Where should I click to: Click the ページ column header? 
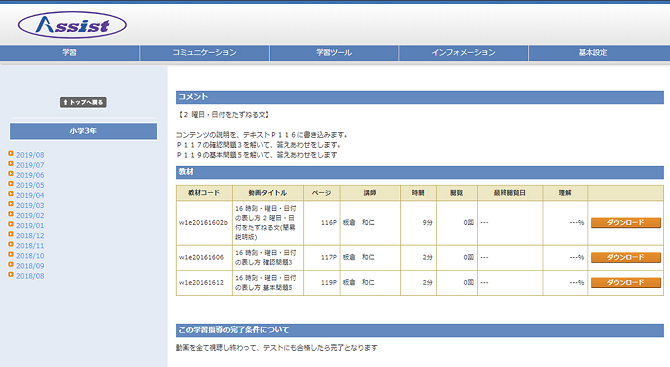tap(321, 193)
